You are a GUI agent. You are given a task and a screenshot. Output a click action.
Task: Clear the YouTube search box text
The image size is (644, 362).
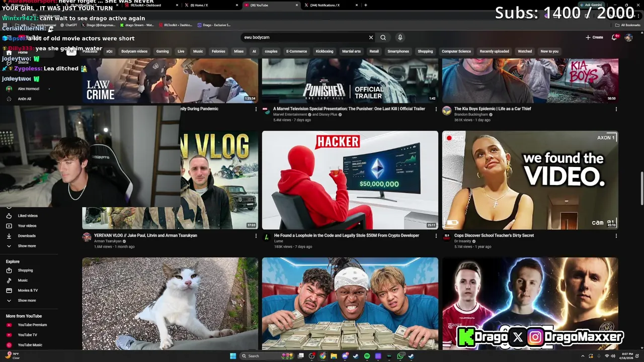(371, 37)
